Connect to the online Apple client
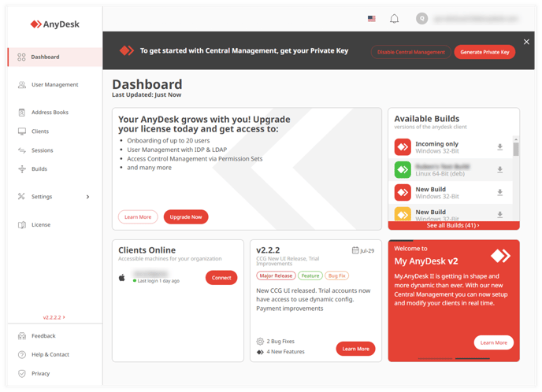Viewport: 542px width, 392px height. 221,278
